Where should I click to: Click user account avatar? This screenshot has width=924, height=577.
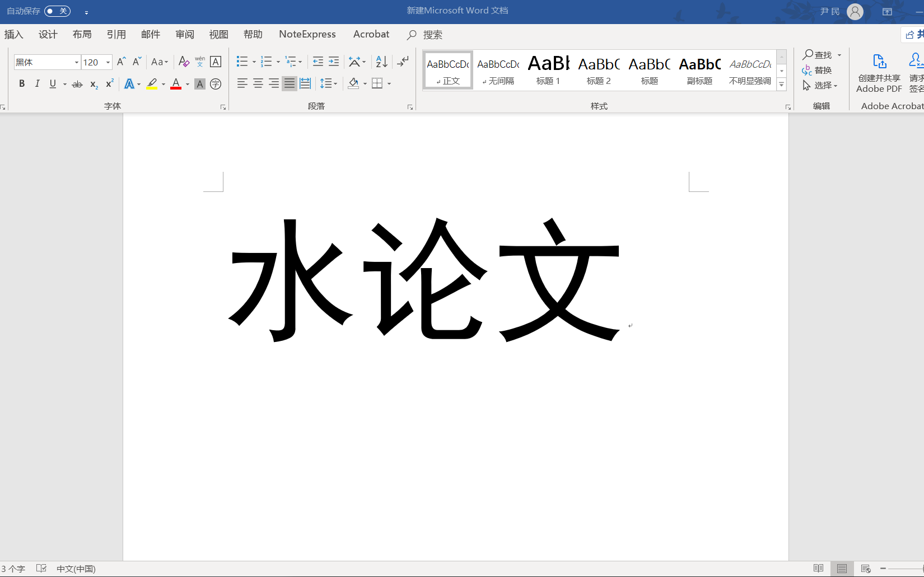click(855, 11)
